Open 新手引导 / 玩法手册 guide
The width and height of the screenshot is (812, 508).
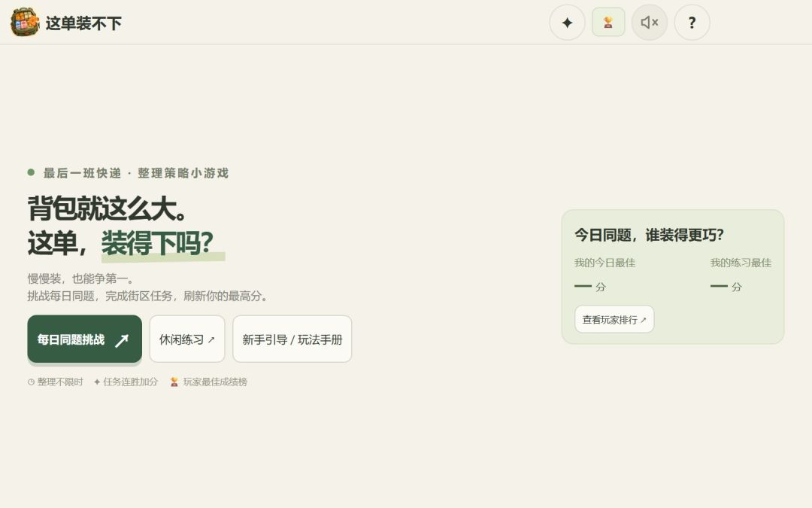click(292, 339)
